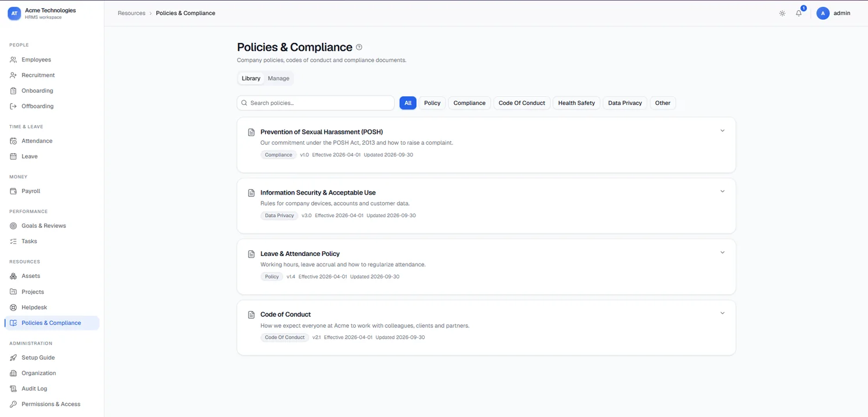Click the Code Of Conduct tag on last card
The image size is (868, 417).
[285, 338]
